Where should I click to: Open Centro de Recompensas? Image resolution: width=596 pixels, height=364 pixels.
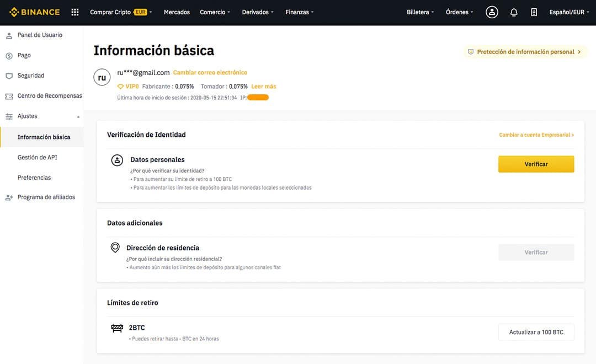click(50, 96)
